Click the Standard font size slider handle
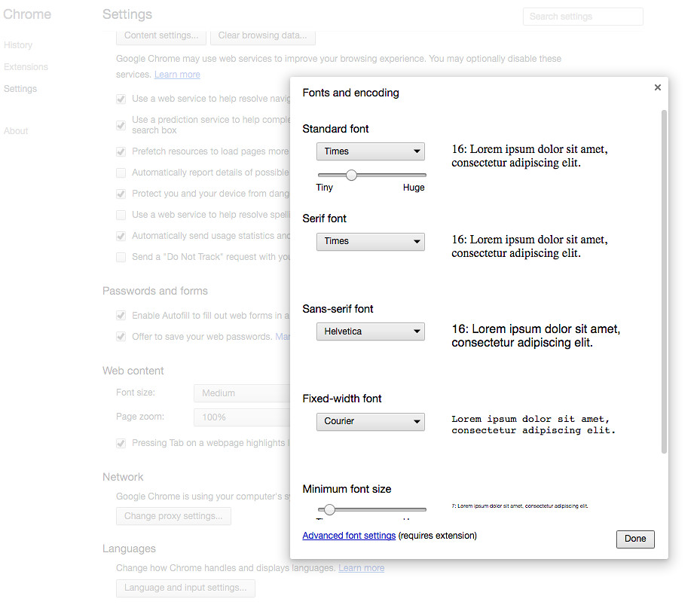Viewport: 700px width, 605px height. pos(351,175)
